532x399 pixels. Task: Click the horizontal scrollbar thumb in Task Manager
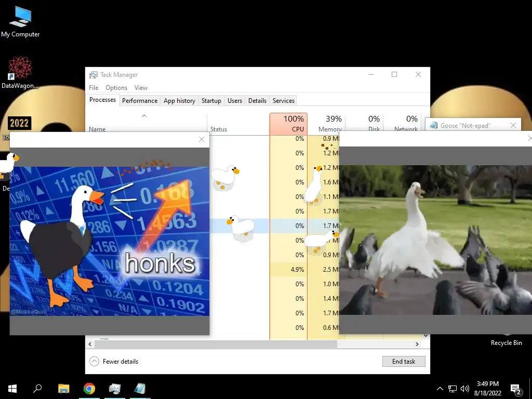pyautogui.click(x=216, y=344)
